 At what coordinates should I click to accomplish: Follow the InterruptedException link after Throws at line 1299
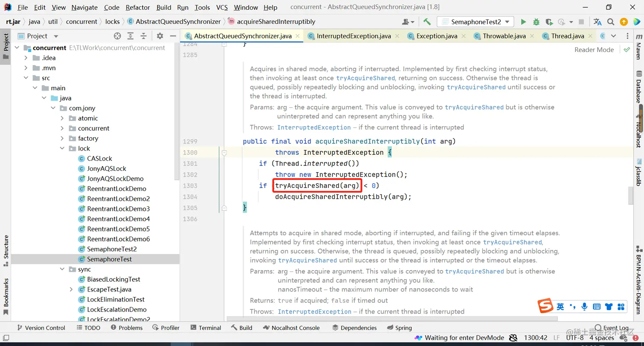pyautogui.click(x=314, y=127)
